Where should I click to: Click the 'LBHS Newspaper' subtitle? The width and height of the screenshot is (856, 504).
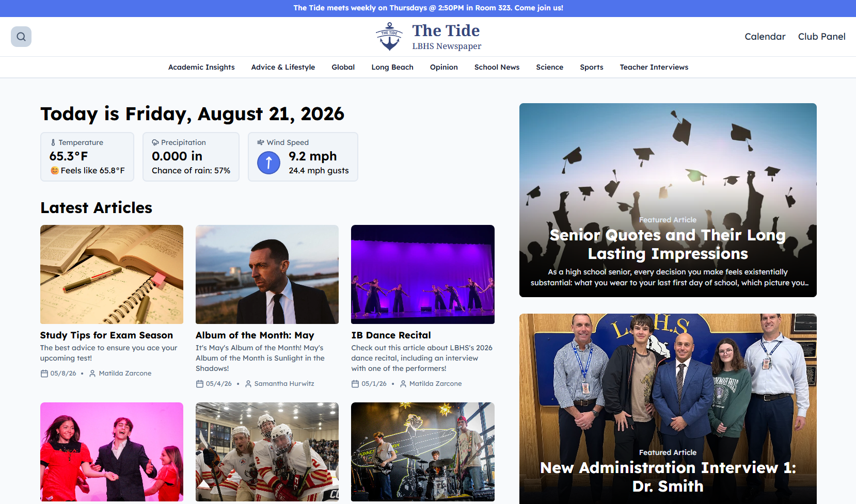point(447,46)
